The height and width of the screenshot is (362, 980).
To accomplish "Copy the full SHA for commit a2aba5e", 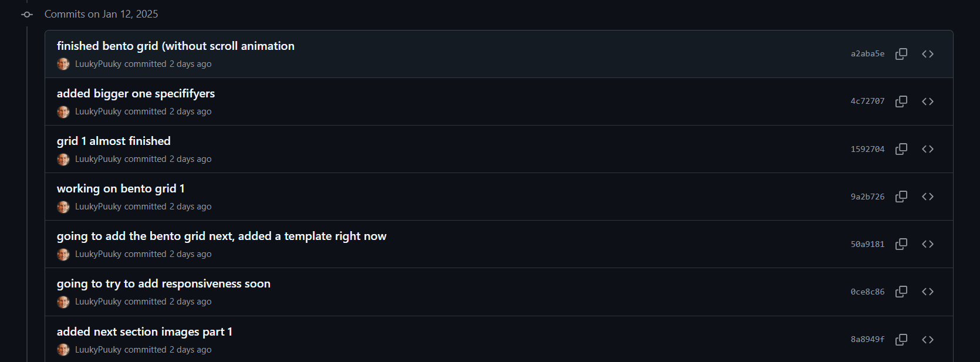I will tap(901, 53).
